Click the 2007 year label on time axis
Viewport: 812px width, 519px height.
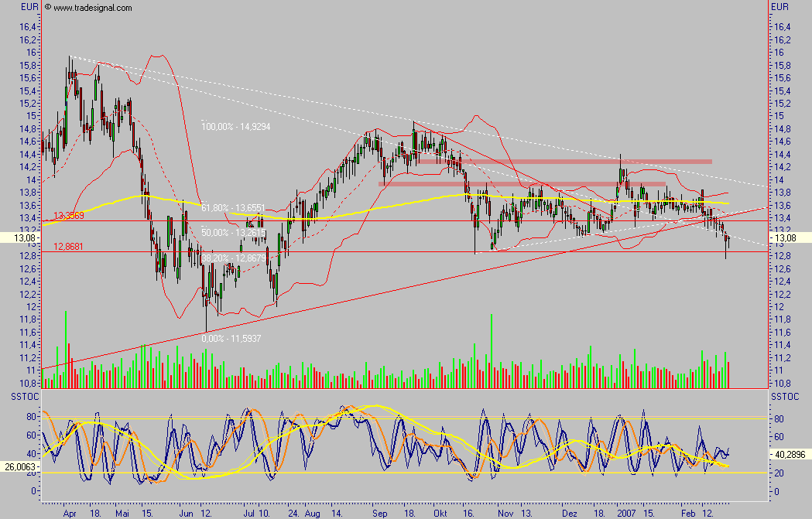click(626, 514)
